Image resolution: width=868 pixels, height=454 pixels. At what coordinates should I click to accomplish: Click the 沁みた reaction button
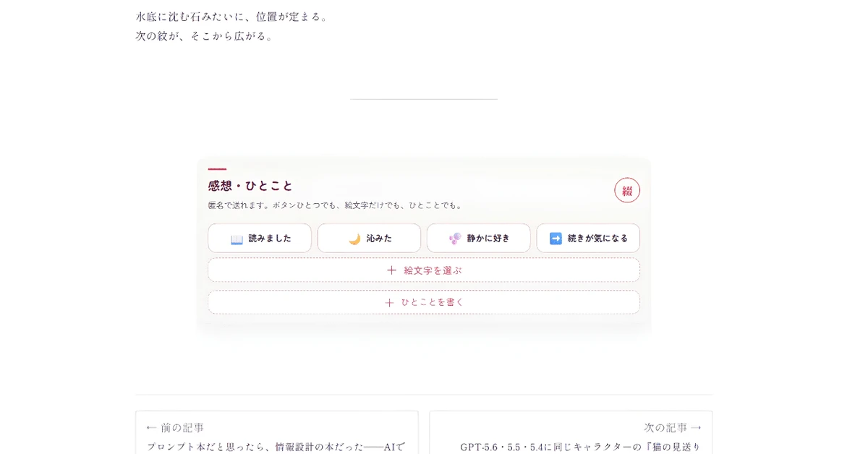click(369, 238)
